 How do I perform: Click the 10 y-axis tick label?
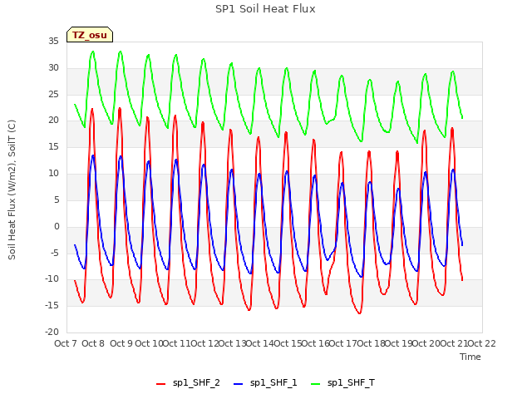pyautogui.click(x=53, y=174)
